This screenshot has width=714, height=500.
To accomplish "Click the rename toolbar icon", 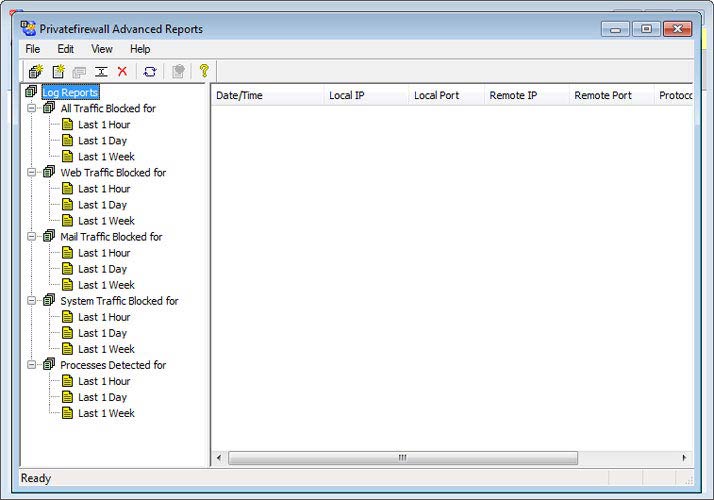I will [101, 71].
